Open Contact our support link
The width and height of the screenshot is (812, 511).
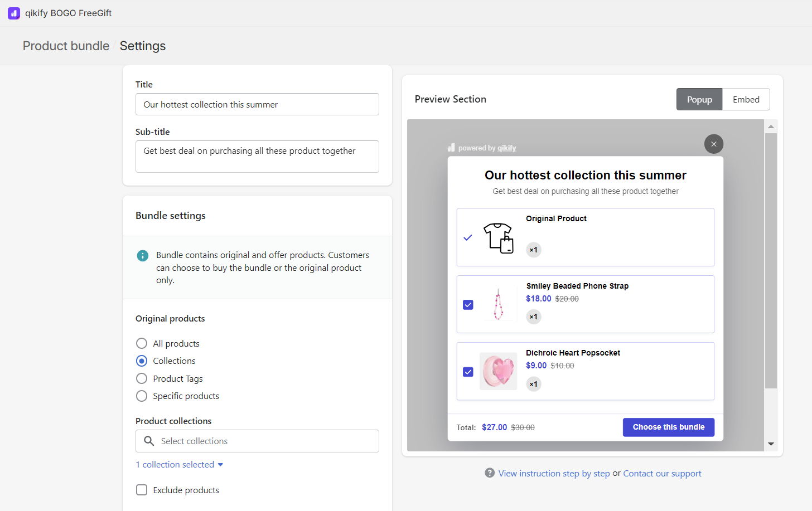tap(662, 473)
